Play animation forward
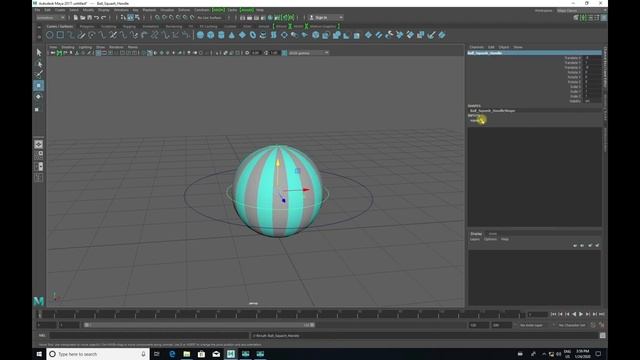This screenshot has width=640, height=360. tap(581, 314)
